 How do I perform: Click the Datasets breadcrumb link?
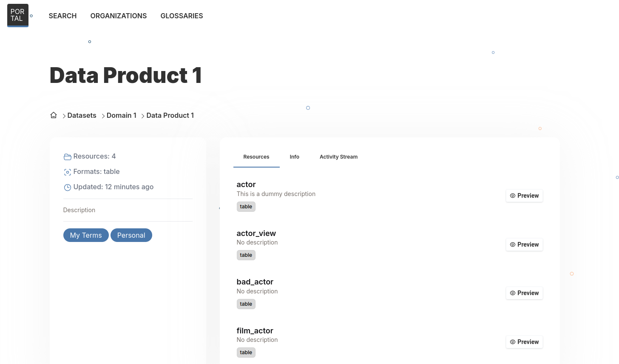tap(82, 115)
